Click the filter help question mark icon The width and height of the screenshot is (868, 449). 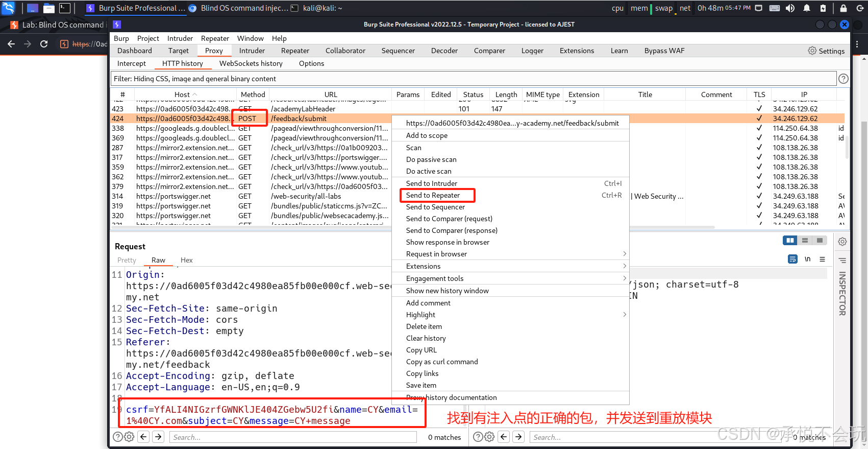[x=844, y=79]
